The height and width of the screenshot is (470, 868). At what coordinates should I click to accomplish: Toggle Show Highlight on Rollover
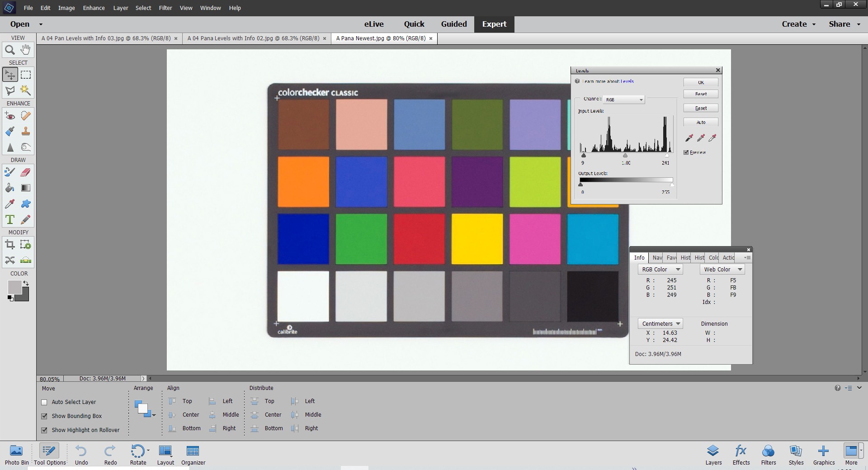click(x=44, y=430)
